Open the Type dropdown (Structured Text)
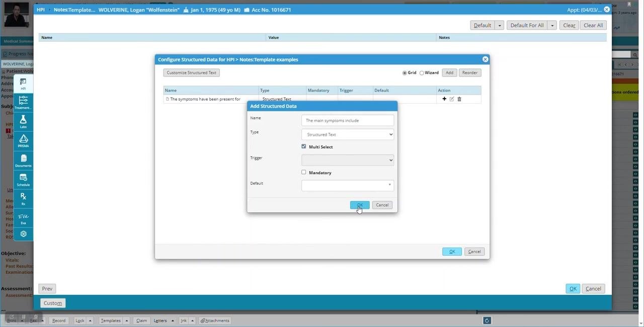The height and width of the screenshot is (327, 644). click(348, 134)
